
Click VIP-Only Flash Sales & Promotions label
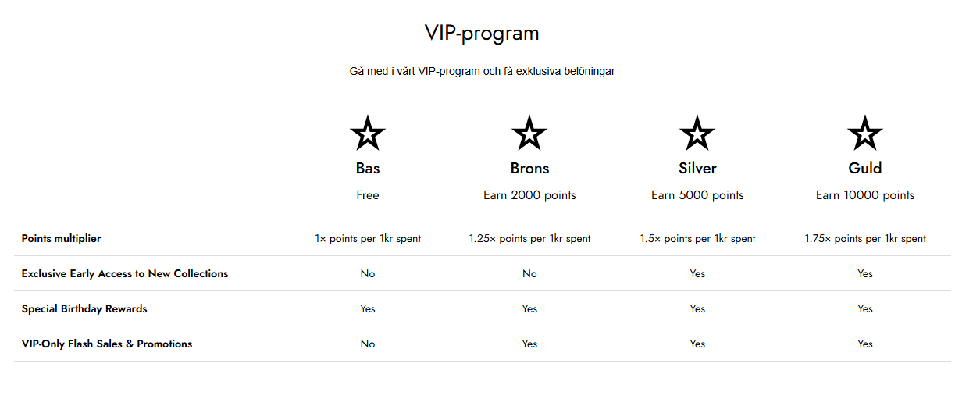click(x=107, y=344)
